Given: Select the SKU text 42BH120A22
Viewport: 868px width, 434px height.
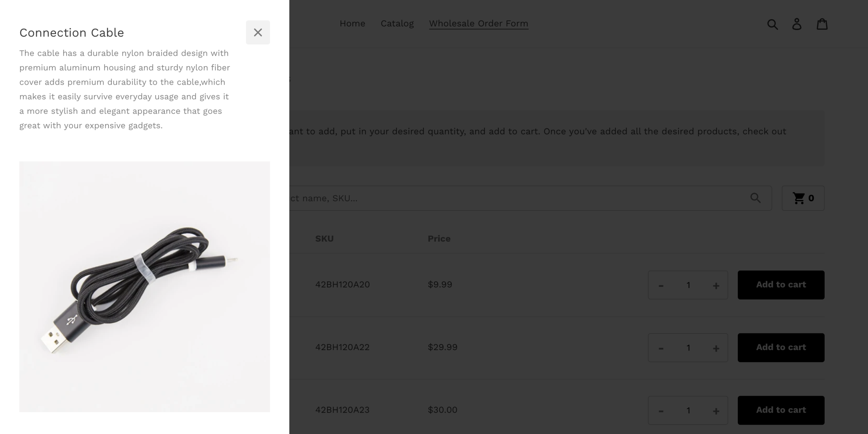Looking at the screenshot, I should (342, 347).
